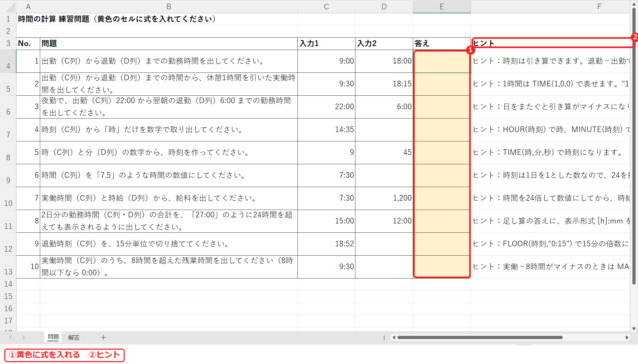Click hint cell mentioning FLOOR(時刻,"0:15")
Image resolution: width=638 pixels, height=364 pixels.
click(x=550, y=244)
